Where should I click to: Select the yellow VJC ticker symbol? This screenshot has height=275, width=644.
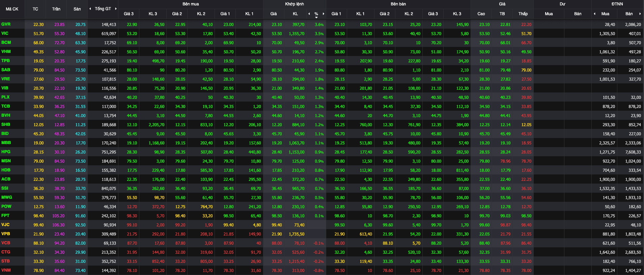[6, 225]
